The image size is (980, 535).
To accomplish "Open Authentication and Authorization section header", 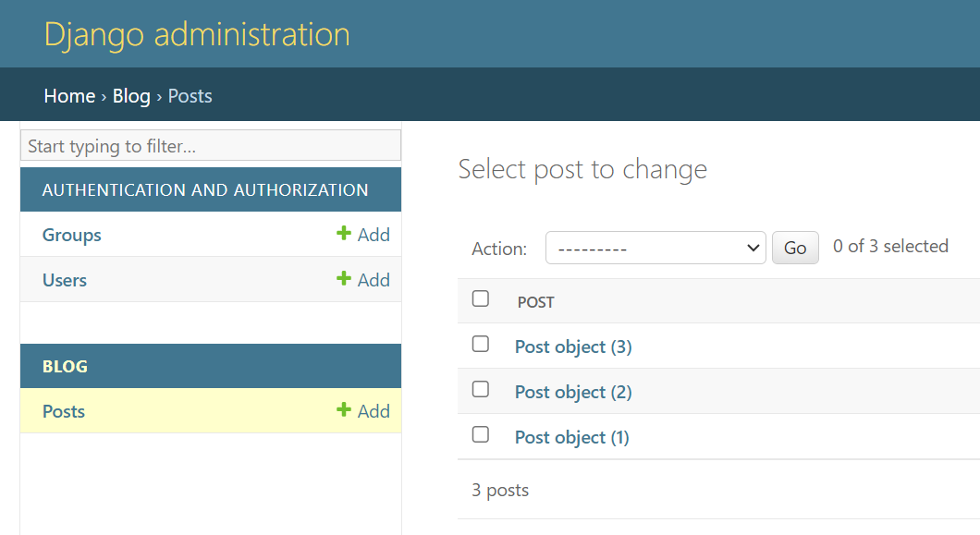I will (x=205, y=190).
